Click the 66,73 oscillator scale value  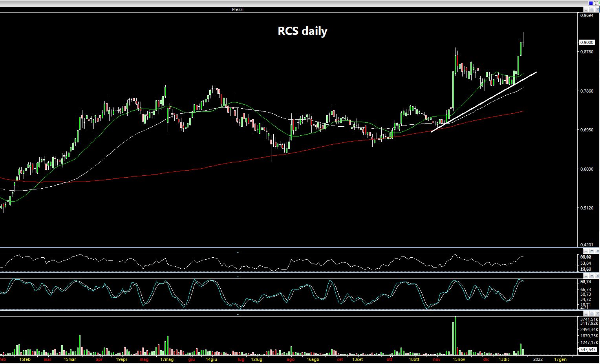point(585,289)
